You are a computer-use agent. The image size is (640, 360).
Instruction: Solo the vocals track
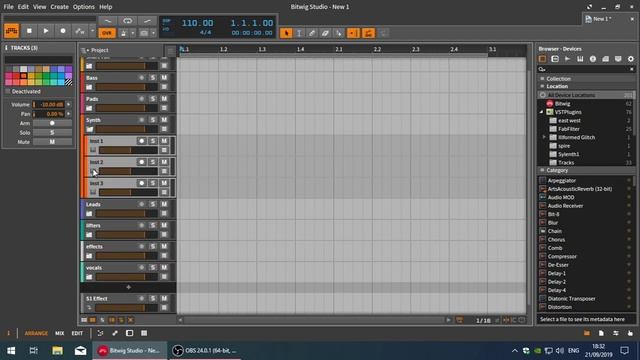click(153, 268)
